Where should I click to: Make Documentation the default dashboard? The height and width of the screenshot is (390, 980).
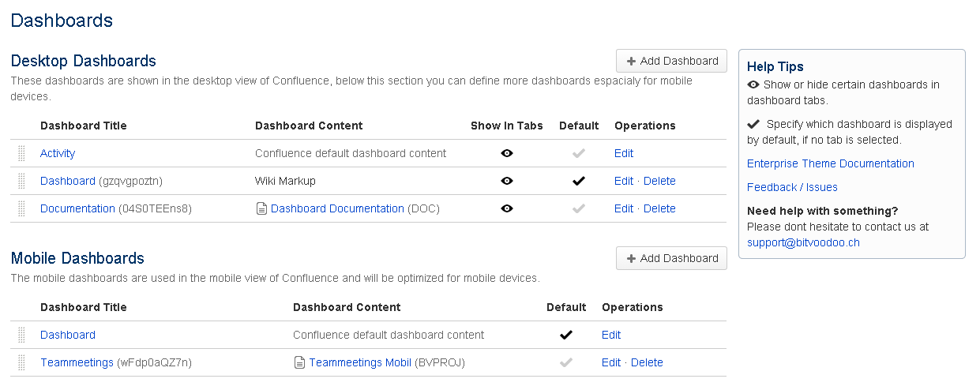(x=579, y=208)
